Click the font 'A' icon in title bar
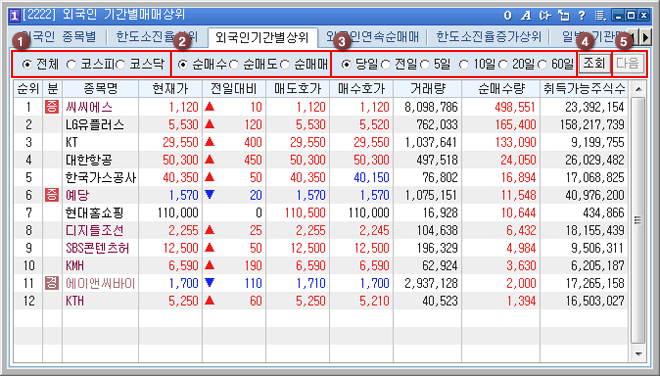This screenshot has height=376, width=660. point(526,16)
